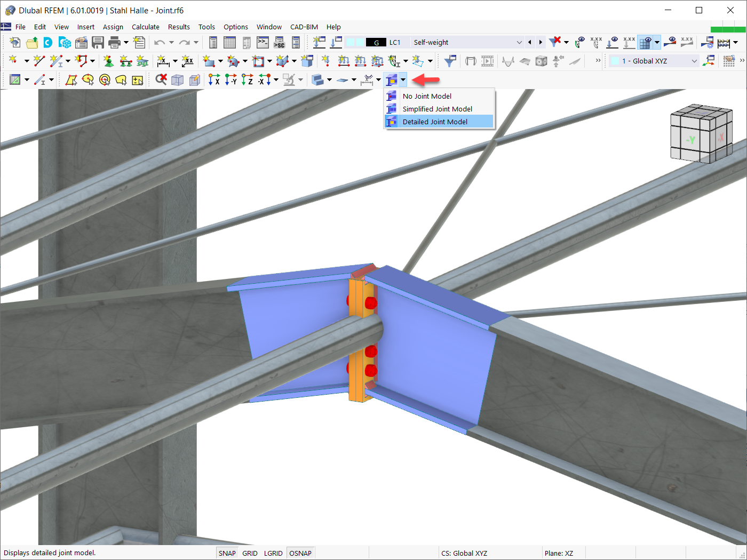Screen dimensions: 747x560
Task: Expand the joint model display dropdown arrow
Action: tap(403, 80)
